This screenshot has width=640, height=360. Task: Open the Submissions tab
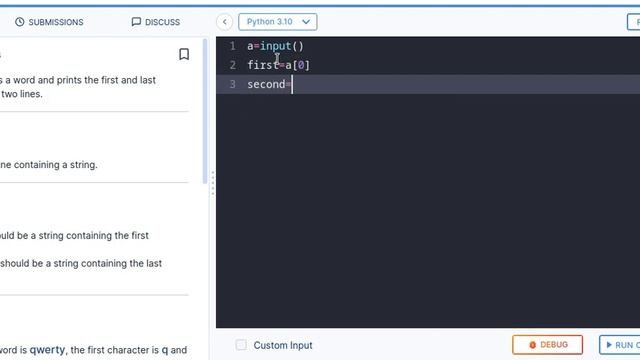pos(49,22)
